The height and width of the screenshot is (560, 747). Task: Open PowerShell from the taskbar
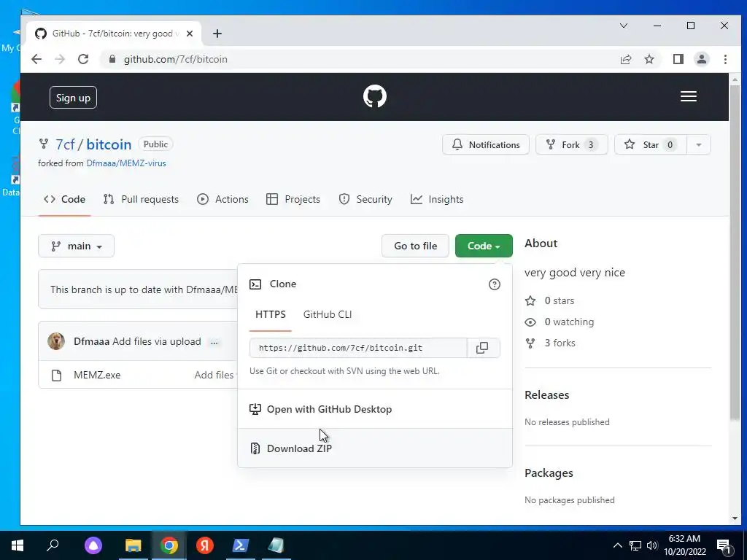click(x=239, y=545)
